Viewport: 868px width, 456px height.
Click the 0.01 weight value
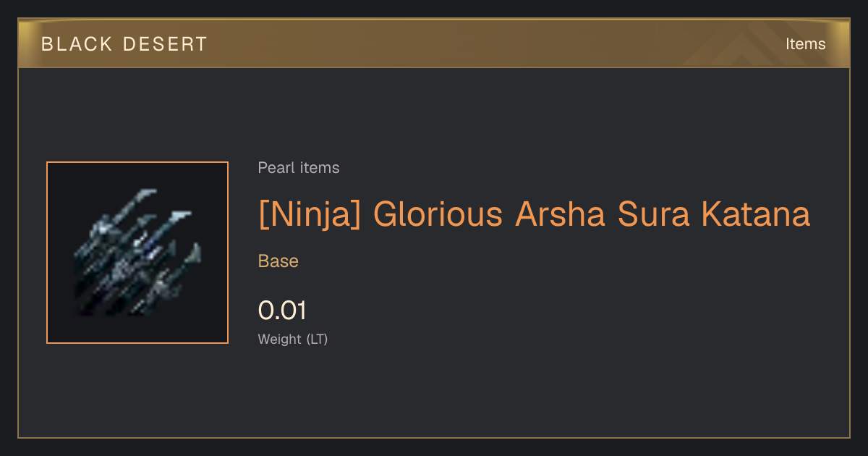[x=283, y=311]
